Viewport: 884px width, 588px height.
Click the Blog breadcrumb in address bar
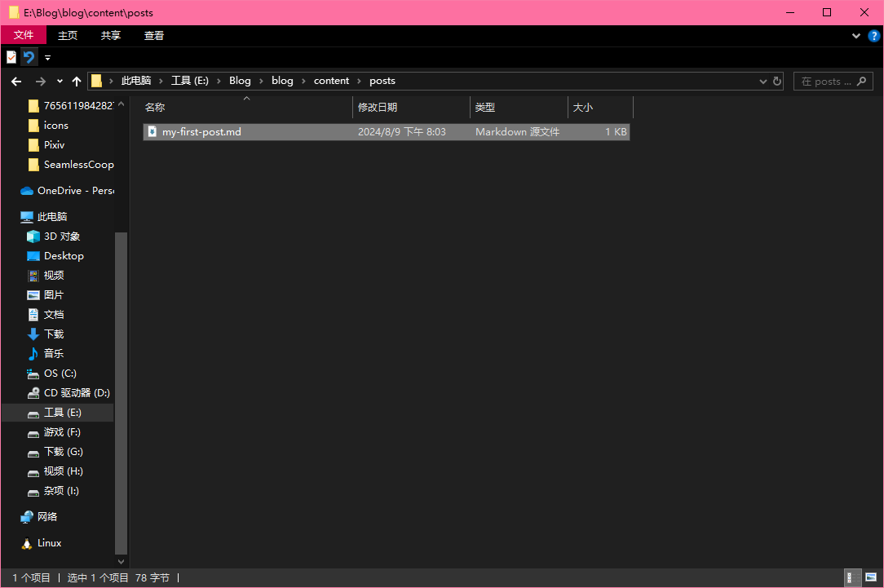click(x=240, y=81)
